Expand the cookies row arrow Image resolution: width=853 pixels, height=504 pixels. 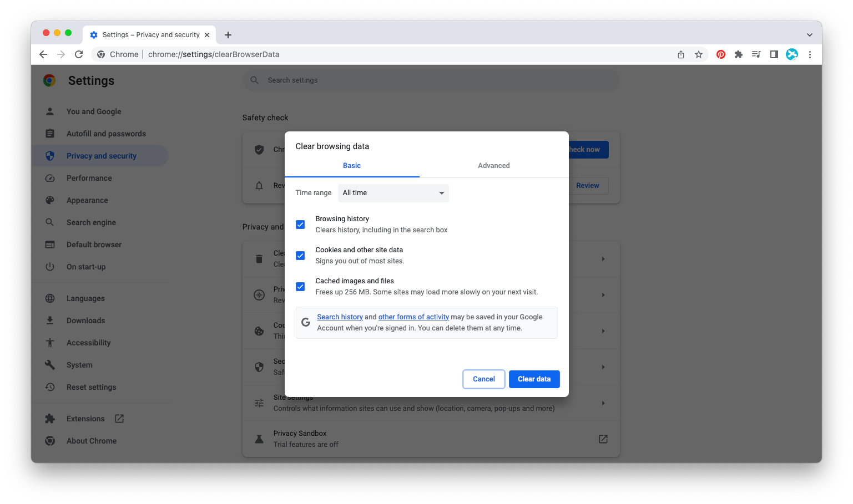(x=603, y=331)
